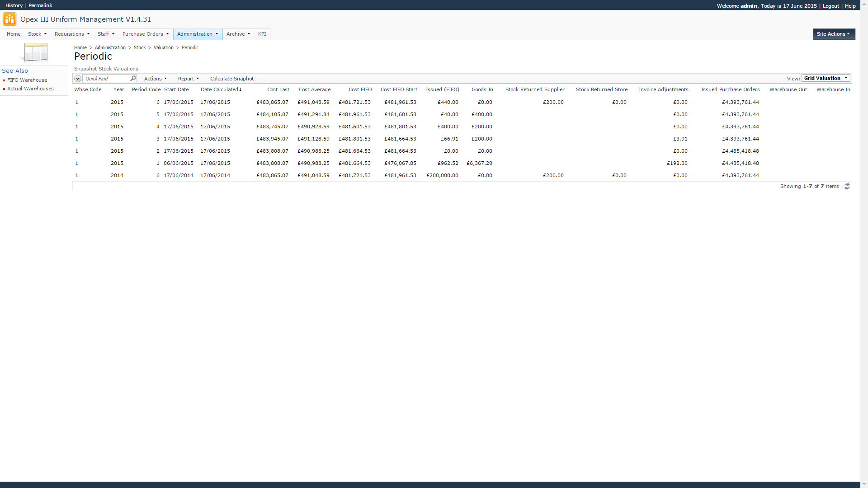Select the KPI tab
The image size is (868, 488).
pos(262,34)
